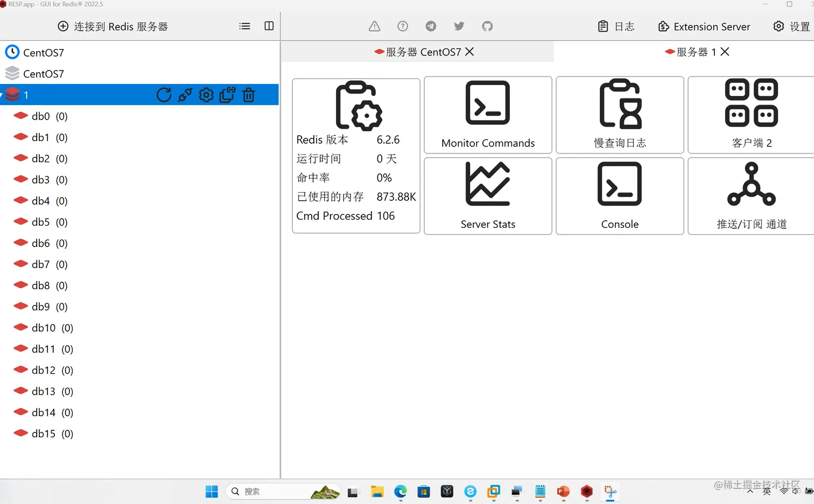Reload server 1 with the refresh icon
The image size is (814, 504).
164,95
